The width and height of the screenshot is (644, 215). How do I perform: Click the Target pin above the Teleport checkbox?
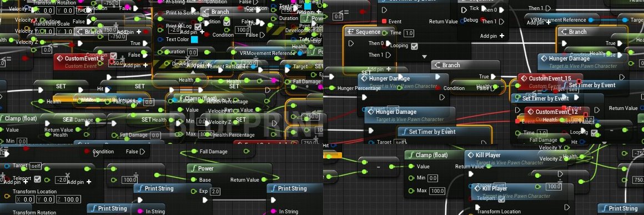(7, 166)
